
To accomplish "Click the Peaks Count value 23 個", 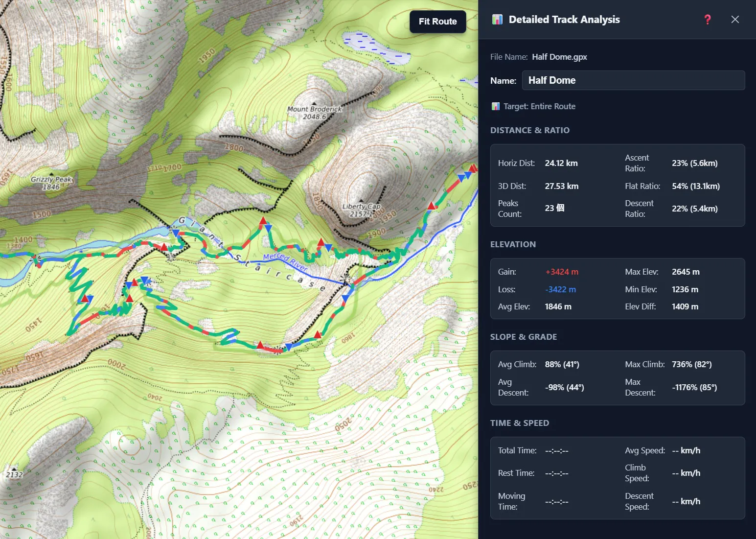I will coord(554,208).
